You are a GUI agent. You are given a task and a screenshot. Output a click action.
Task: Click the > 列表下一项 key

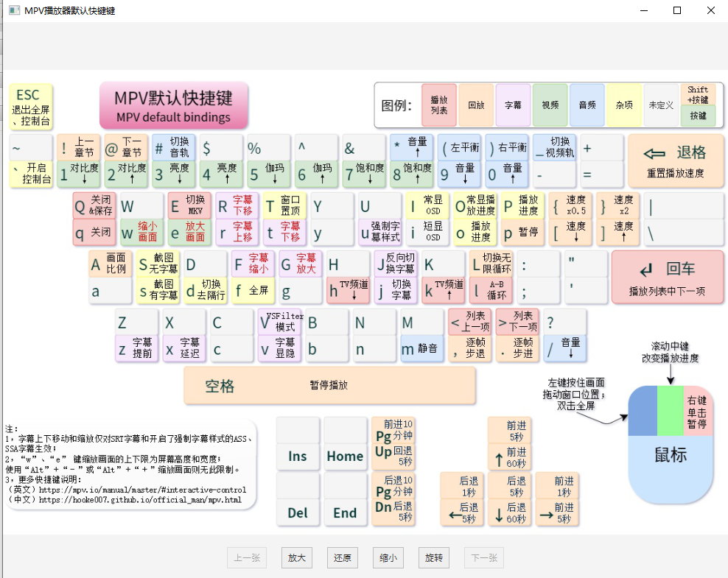tap(517, 322)
